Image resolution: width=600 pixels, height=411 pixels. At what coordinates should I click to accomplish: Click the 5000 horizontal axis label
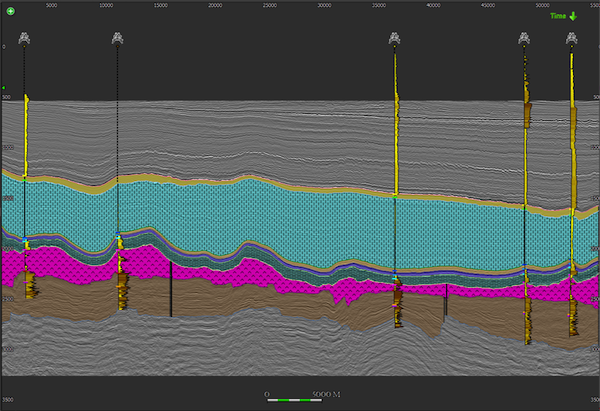coord(52,5)
